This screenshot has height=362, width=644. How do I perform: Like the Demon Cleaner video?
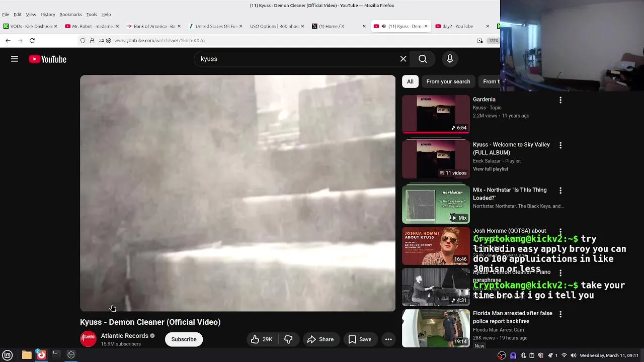click(262, 339)
